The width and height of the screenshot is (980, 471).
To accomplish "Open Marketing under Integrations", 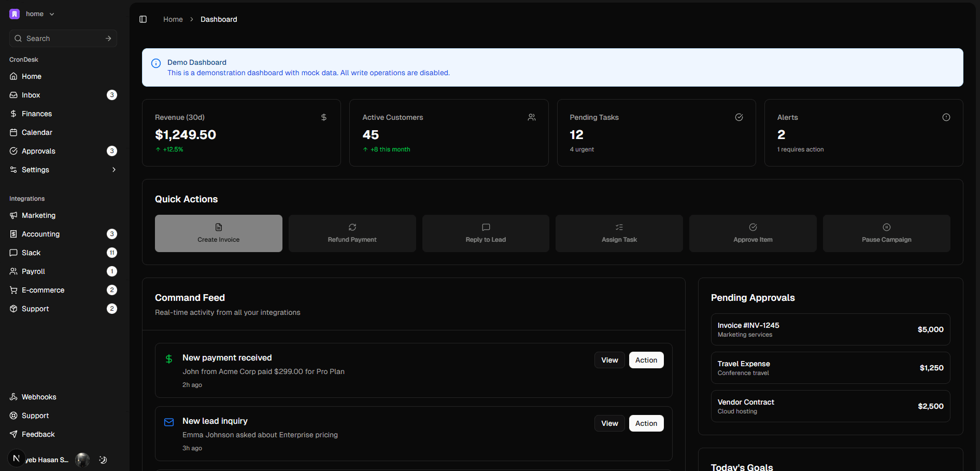I will click(13, 215).
